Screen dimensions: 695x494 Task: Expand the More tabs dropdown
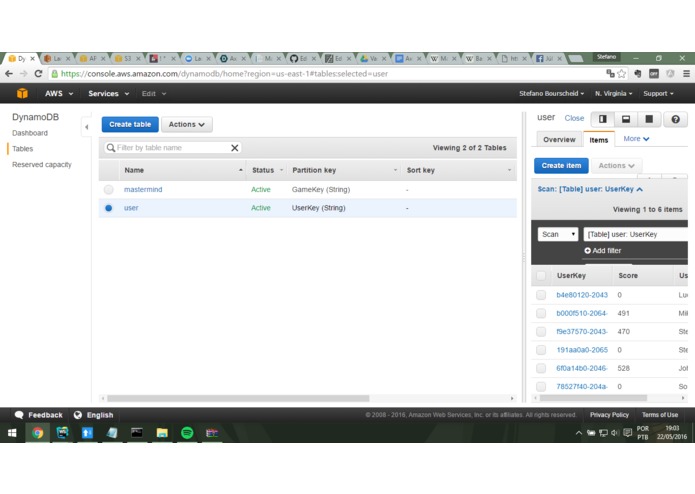(636, 139)
